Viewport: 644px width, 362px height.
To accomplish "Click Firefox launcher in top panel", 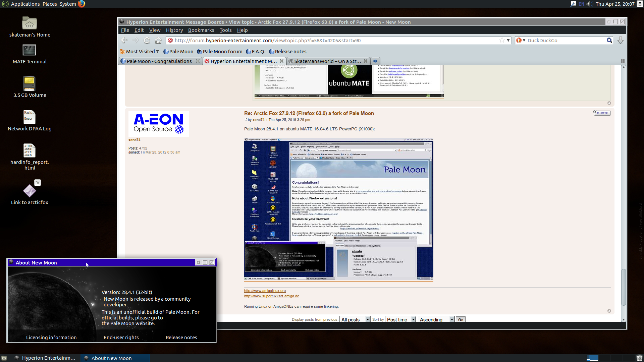I will coord(82,4).
